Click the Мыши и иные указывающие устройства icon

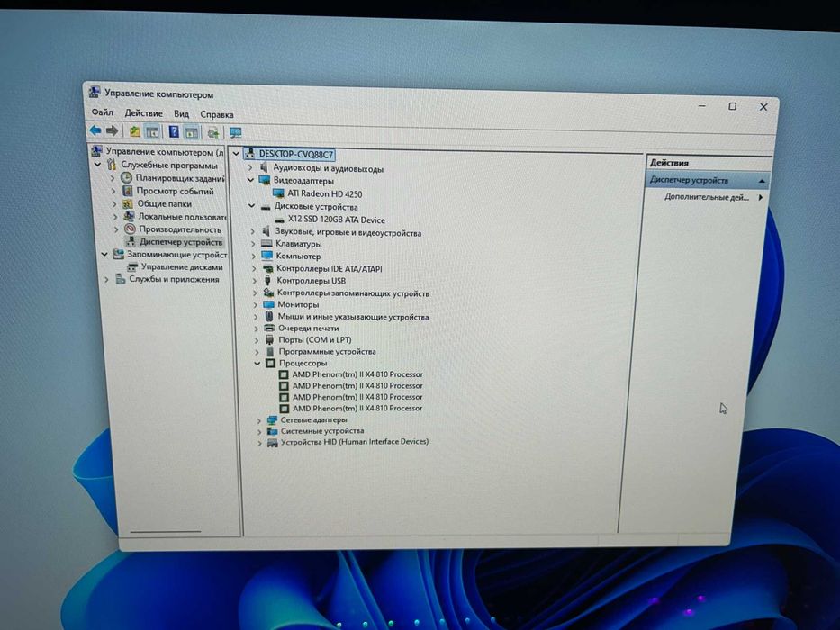coord(269,317)
